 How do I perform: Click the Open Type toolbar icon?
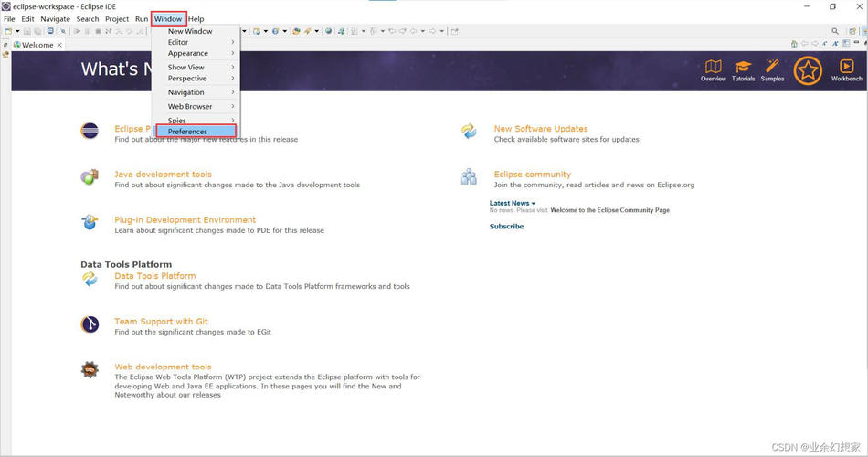click(296, 31)
